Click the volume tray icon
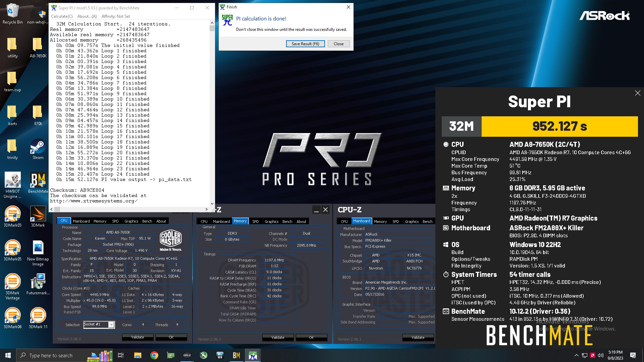Image resolution: width=644 pixels, height=362 pixels. click(601, 355)
